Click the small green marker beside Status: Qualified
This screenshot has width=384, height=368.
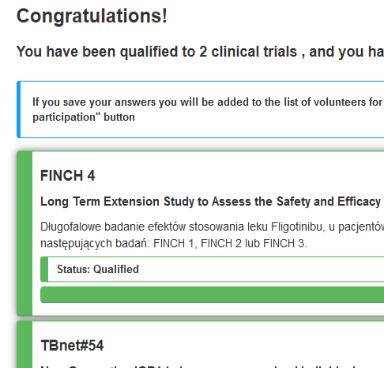(44, 269)
